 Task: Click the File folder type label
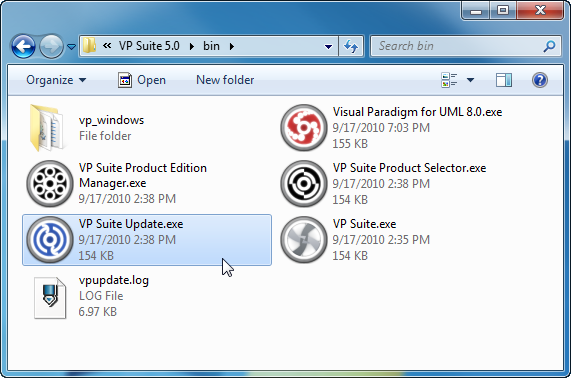[x=105, y=136]
